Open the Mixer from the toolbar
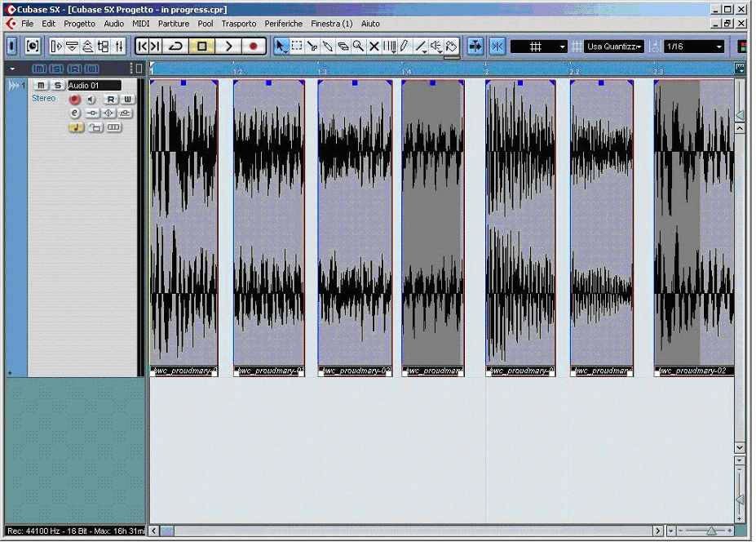 click(x=119, y=47)
